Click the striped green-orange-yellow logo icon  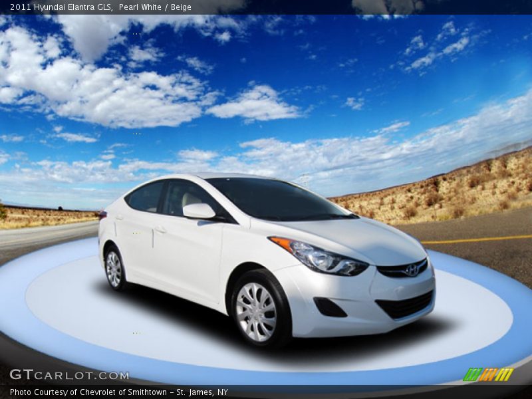(x=488, y=374)
